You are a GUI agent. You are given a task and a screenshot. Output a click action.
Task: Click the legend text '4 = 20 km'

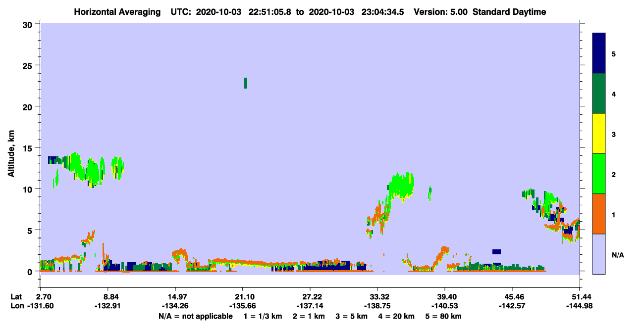point(397,316)
